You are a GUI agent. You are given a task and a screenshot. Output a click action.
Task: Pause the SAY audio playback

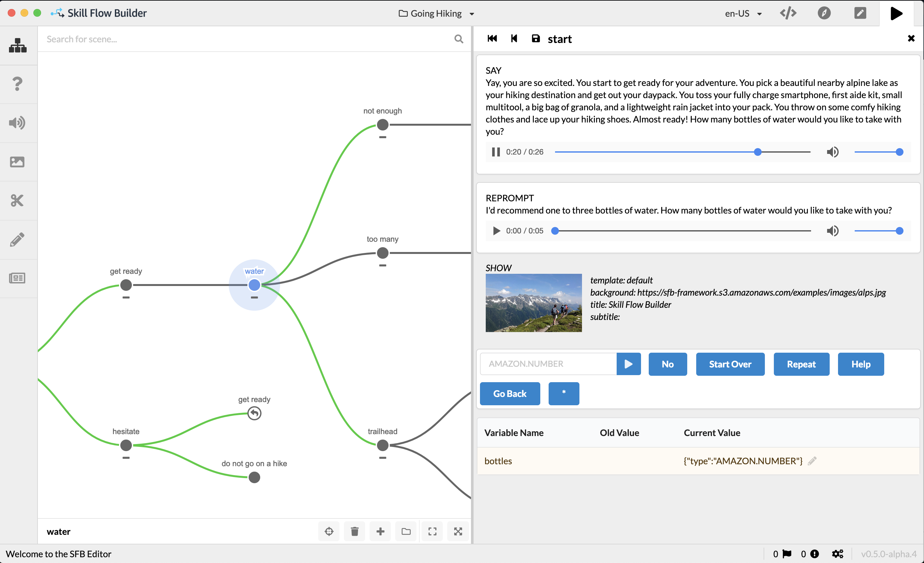pos(496,152)
